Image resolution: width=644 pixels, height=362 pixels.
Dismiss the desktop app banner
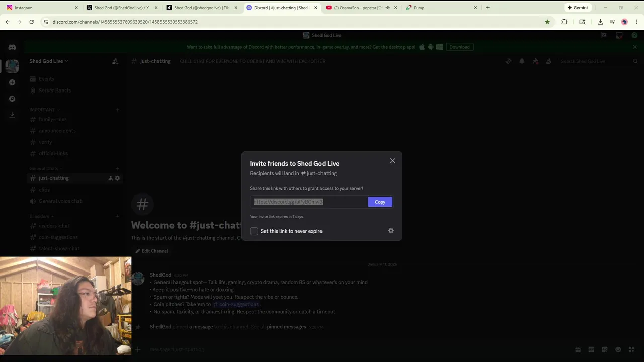click(635, 47)
